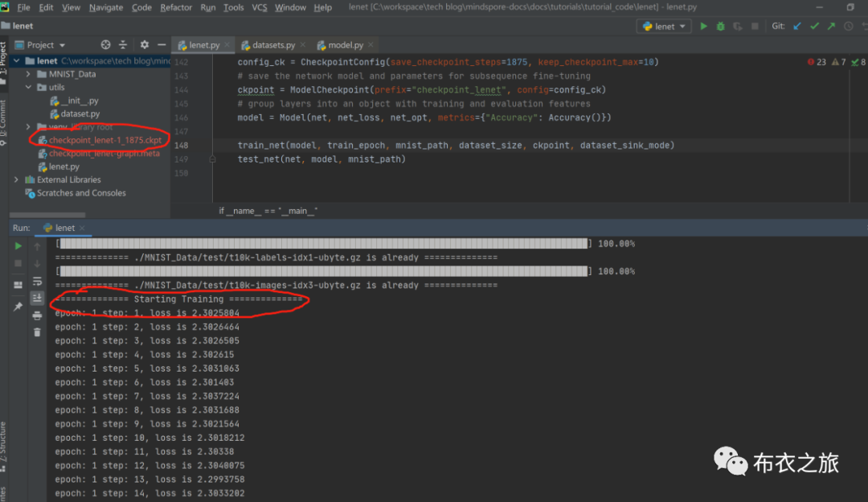Close the model.py tab
This screenshot has width=868, height=502.
pyautogui.click(x=371, y=45)
